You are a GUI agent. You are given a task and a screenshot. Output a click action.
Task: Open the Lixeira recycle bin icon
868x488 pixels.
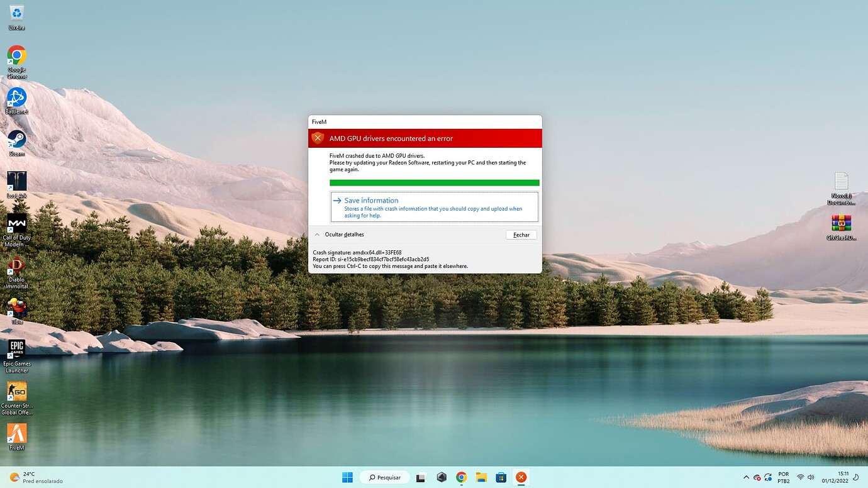(x=17, y=18)
